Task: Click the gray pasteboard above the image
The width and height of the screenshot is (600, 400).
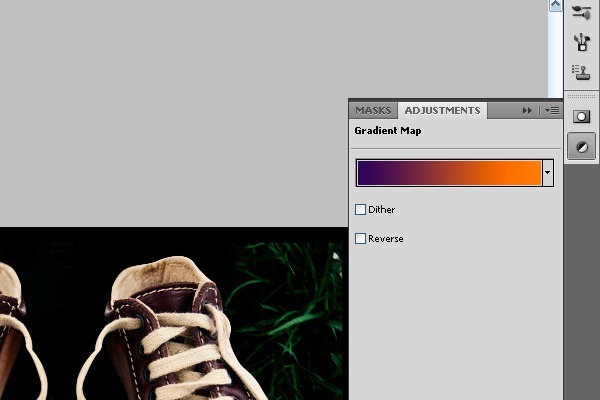Action: click(x=170, y=110)
